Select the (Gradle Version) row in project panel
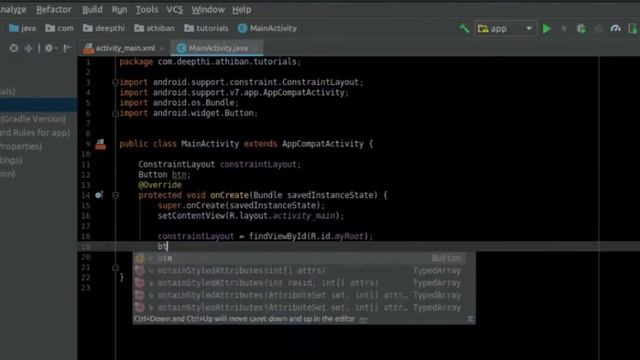 pos(33,119)
